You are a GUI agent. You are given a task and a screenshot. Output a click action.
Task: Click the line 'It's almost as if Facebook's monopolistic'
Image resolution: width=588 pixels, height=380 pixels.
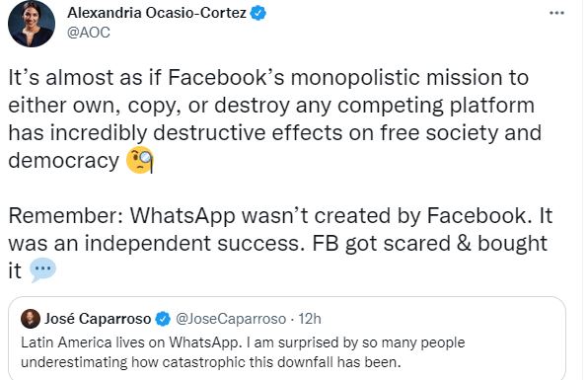[268, 78]
